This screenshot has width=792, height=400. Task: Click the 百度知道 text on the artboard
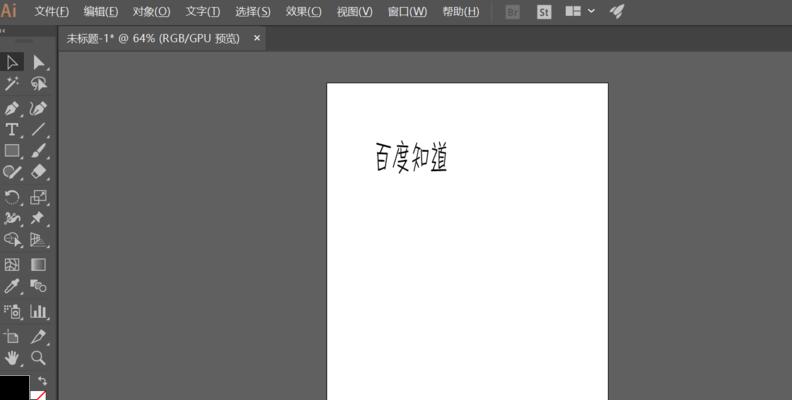pyautogui.click(x=411, y=157)
